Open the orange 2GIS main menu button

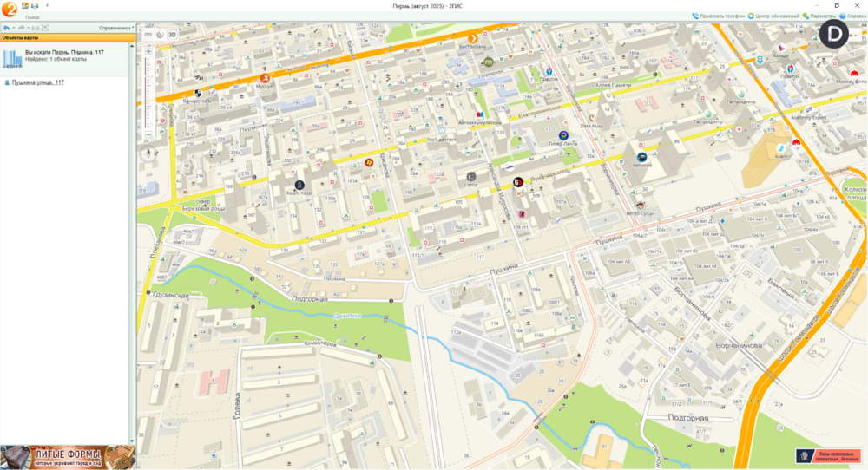[x=9, y=9]
